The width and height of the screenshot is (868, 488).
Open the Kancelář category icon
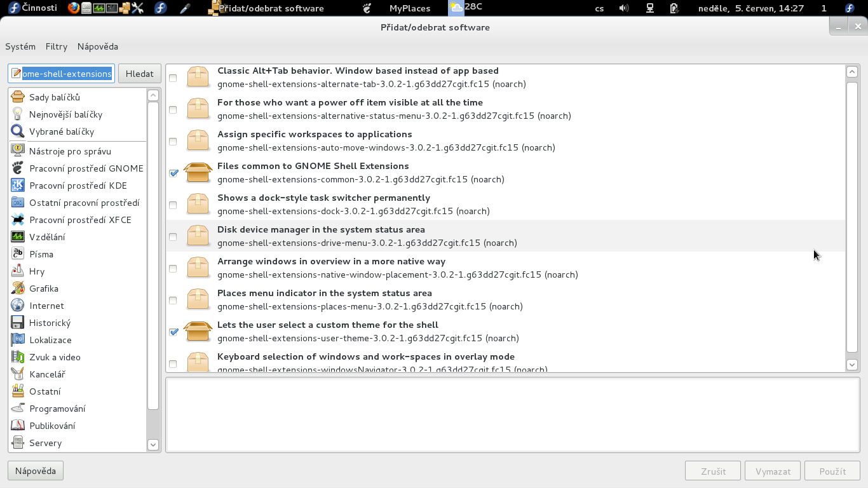click(18, 374)
